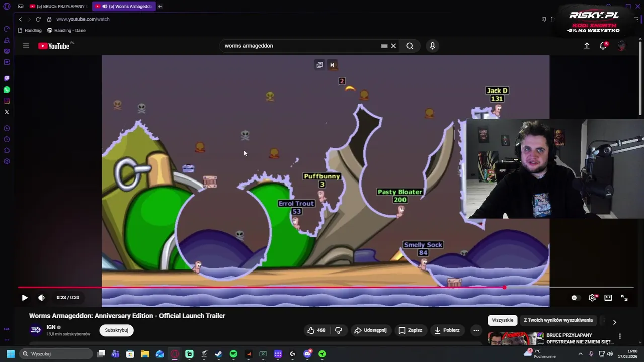Open the Opera GX menu logo
Screen dimensions: 644x362
7,6
